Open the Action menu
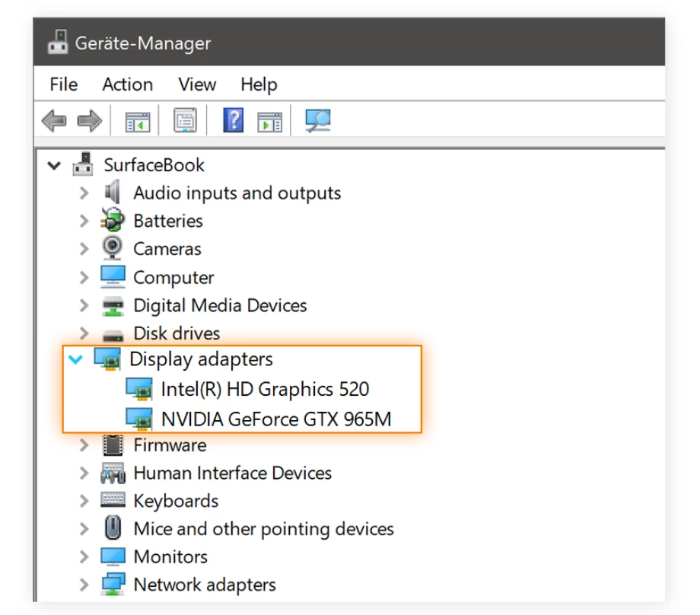700x615 pixels. pos(128,84)
